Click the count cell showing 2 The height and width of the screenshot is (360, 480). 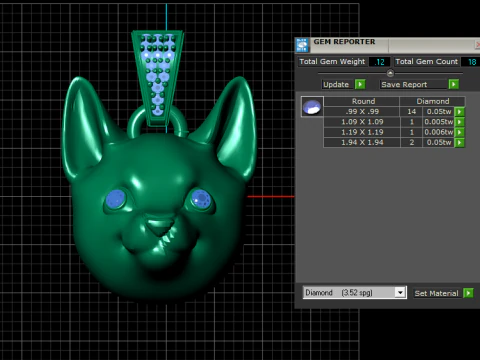pyautogui.click(x=411, y=143)
